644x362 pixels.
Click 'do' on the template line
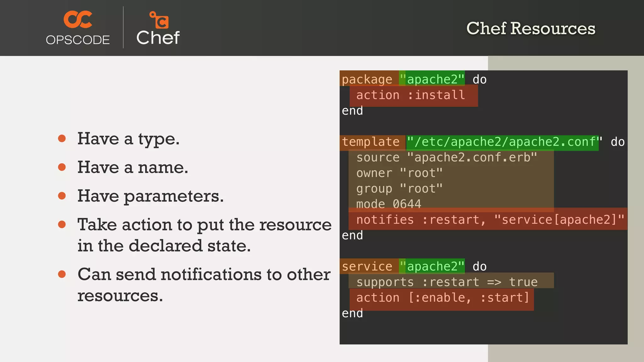[x=618, y=142]
